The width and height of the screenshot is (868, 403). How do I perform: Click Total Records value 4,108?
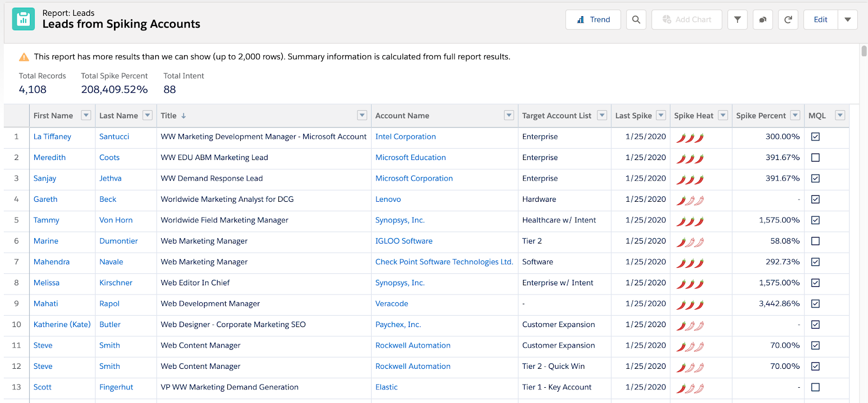pyautogui.click(x=33, y=89)
